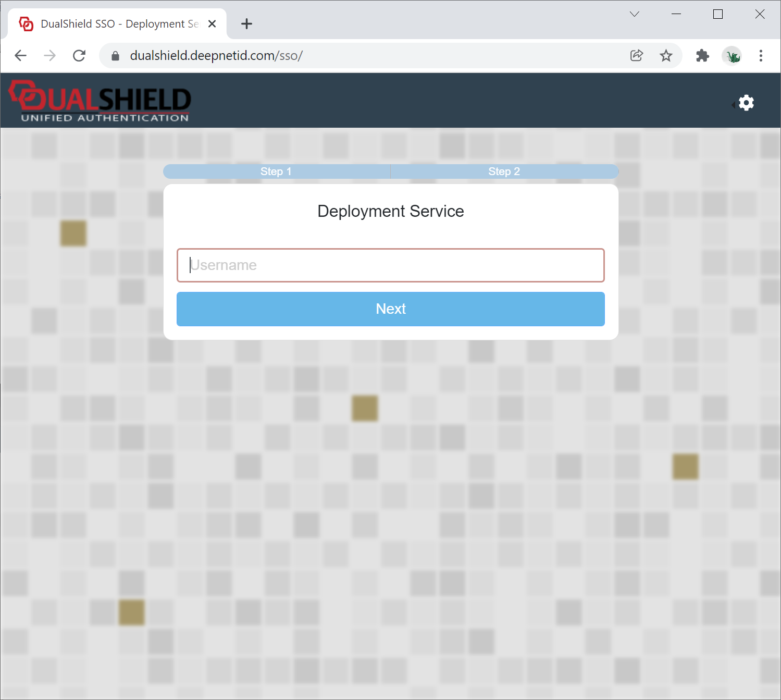This screenshot has width=781, height=700.
Task: Bookmark this page with the star icon
Action: [666, 56]
